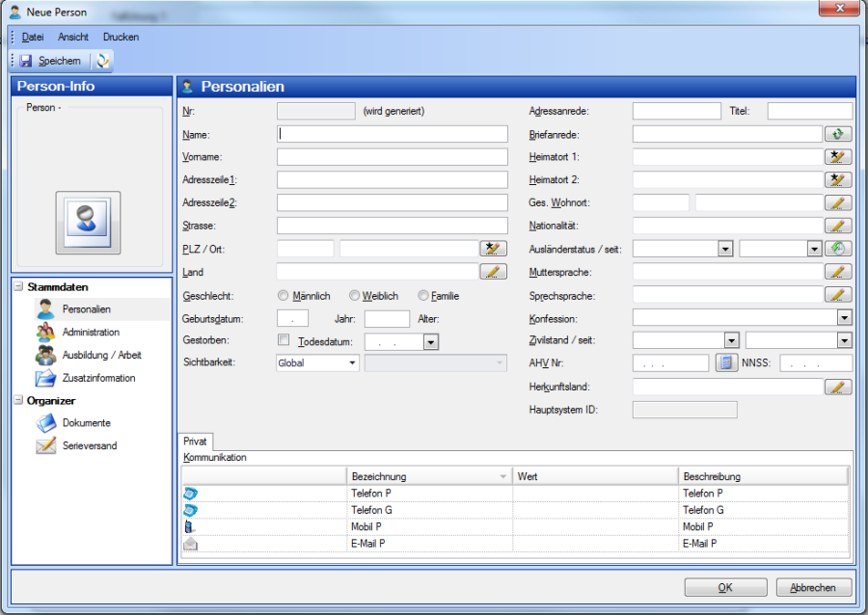Image resolution: width=868 pixels, height=615 pixels.
Task: Click the refresh icon beside Speichern
Action: tap(103, 61)
